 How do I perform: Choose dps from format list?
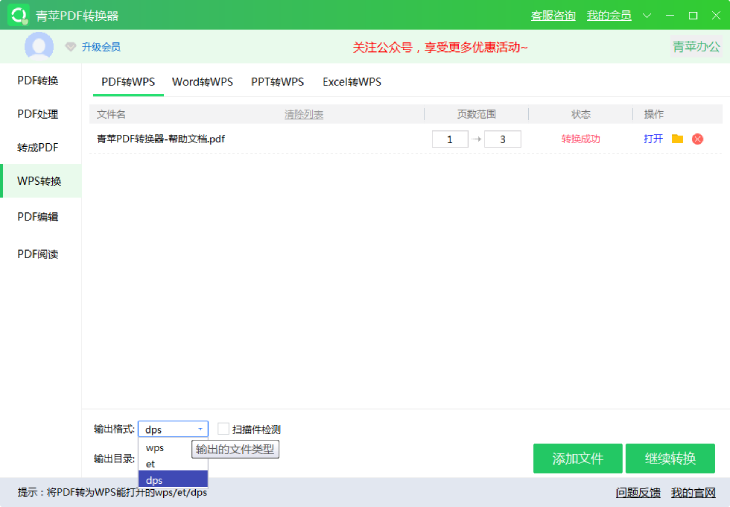click(x=173, y=480)
